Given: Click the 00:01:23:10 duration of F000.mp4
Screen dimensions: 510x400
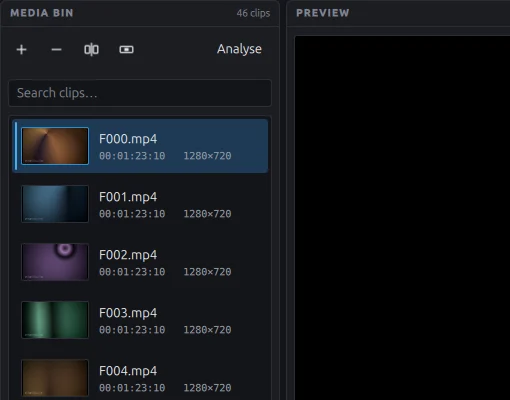Looking at the screenshot, I should click(132, 156).
